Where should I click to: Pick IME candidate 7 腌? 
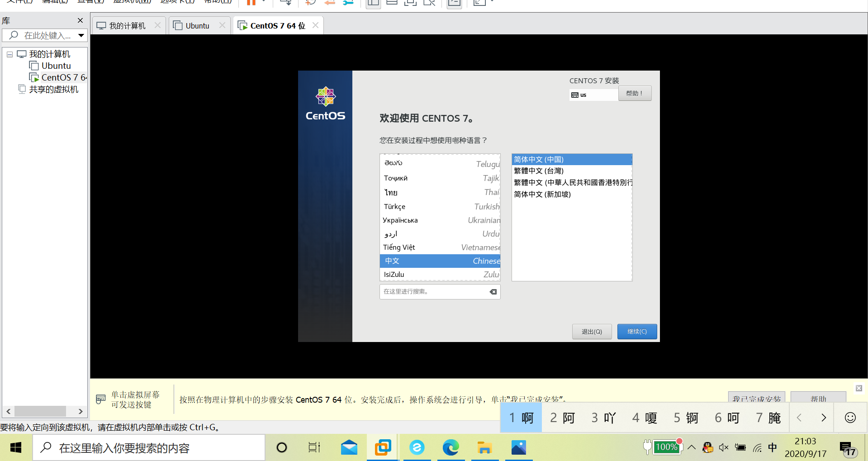tap(768, 418)
